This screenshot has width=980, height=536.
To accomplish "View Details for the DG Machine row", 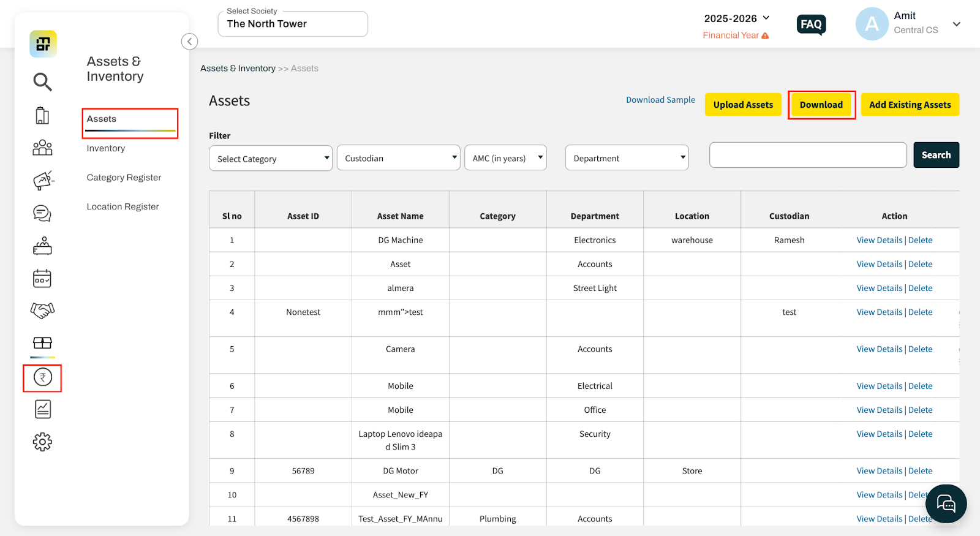I will [880, 240].
